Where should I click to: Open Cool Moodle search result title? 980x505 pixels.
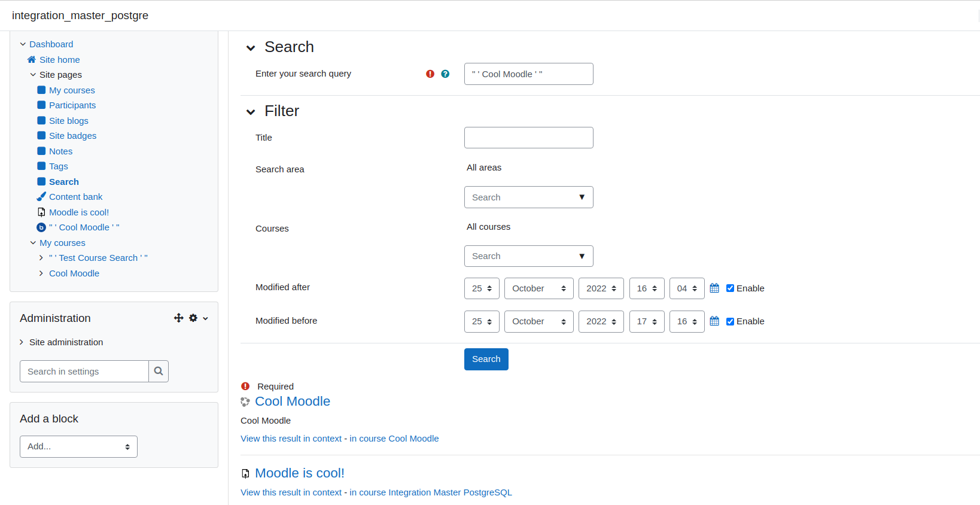[x=293, y=401]
